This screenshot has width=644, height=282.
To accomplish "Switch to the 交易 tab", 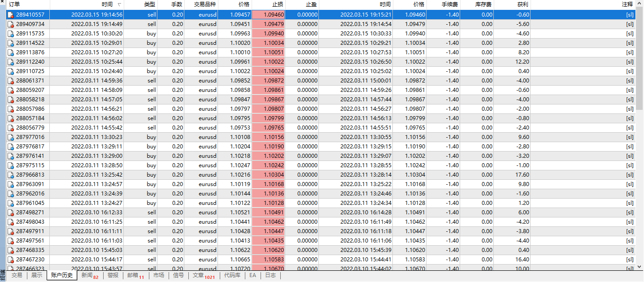I will pyautogui.click(x=17, y=276).
